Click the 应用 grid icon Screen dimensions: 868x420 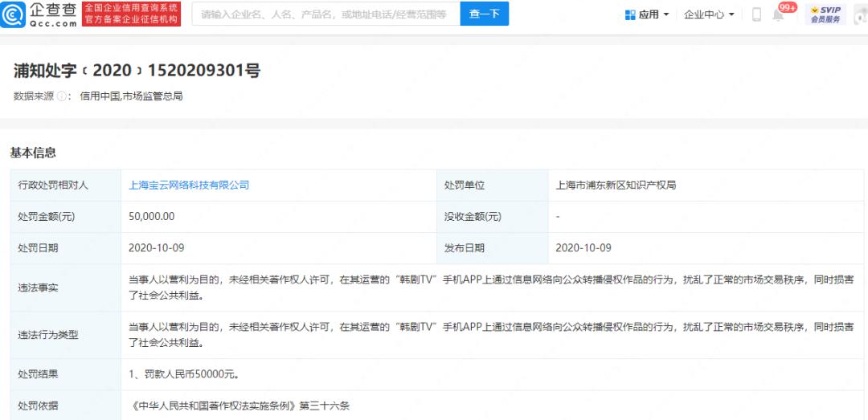[630, 14]
